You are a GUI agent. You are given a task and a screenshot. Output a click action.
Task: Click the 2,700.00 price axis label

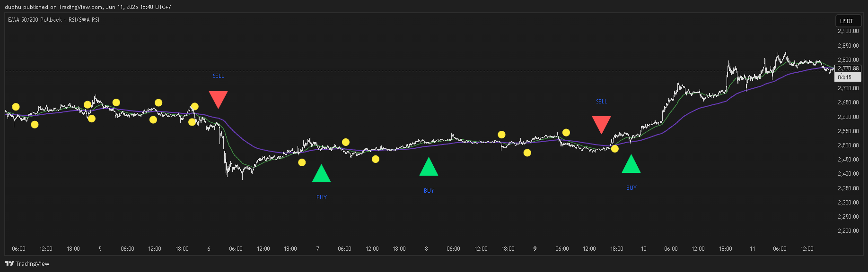pyautogui.click(x=848, y=88)
